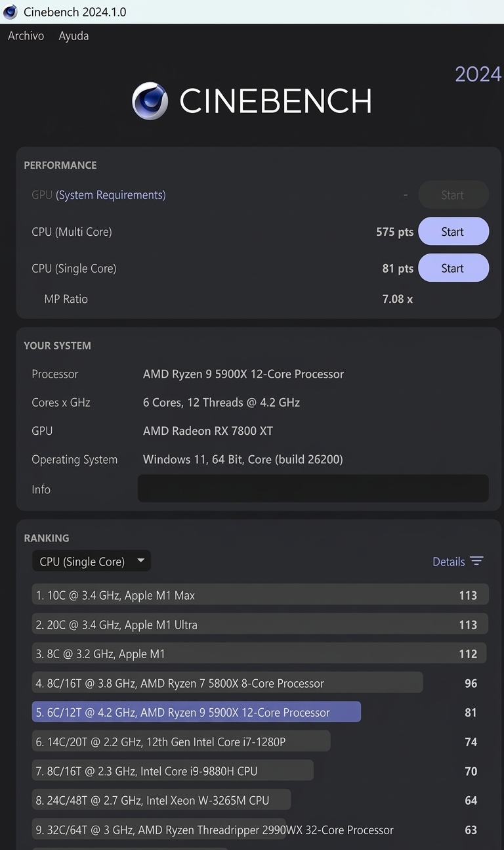
Task: Click the large Cinebench logo above PERFORMANCE
Action: pyautogui.click(x=152, y=102)
